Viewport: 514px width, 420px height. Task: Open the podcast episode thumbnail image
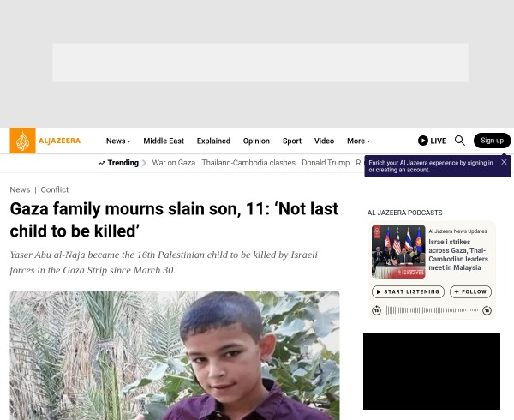[x=398, y=252]
